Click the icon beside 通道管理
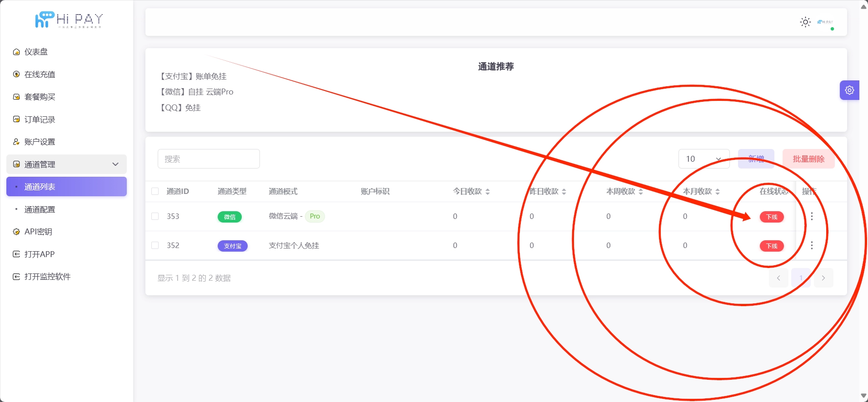 [x=16, y=164]
